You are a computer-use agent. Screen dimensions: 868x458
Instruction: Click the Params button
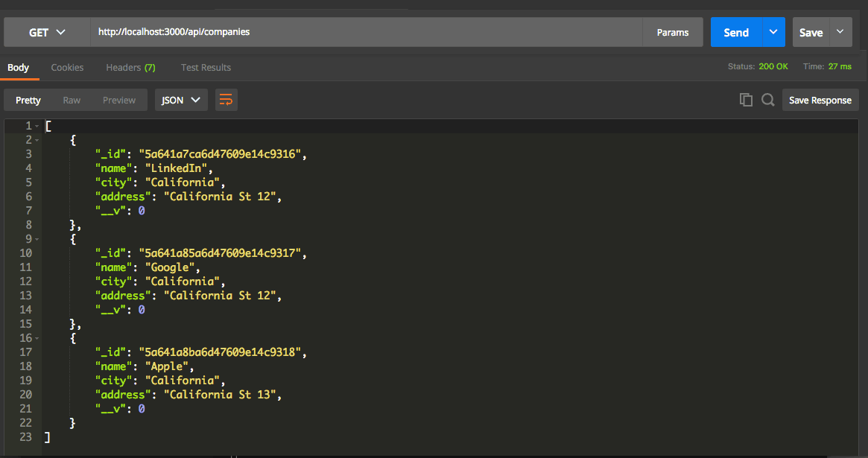(x=673, y=32)
